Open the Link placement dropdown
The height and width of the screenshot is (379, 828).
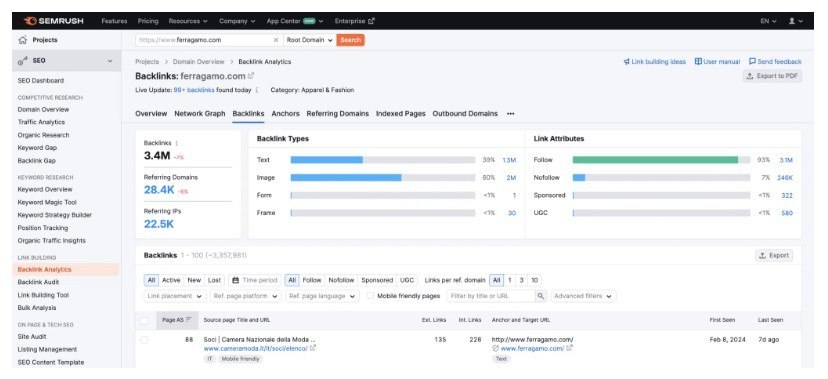(x=175, y=296)
